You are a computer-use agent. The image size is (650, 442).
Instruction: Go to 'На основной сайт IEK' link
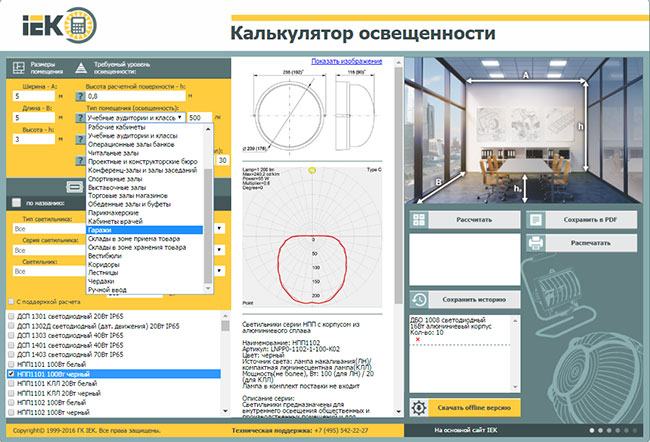tap(466, 430)
